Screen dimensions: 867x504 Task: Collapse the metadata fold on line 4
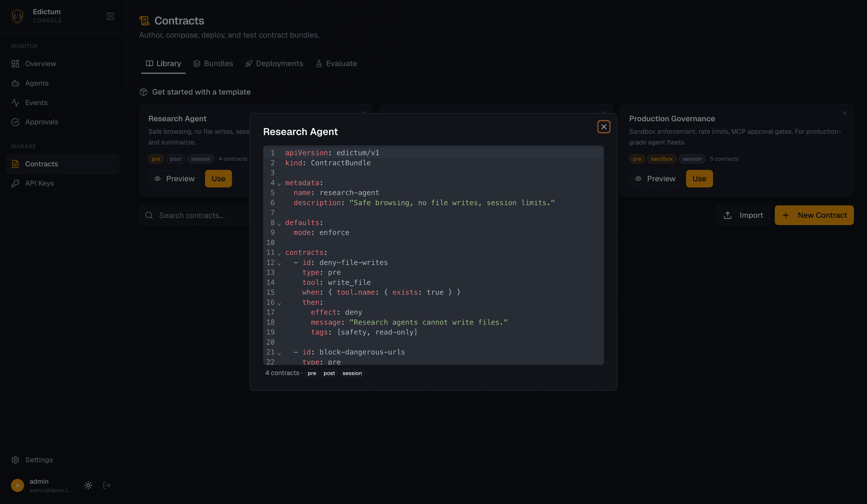click(279, 184)
